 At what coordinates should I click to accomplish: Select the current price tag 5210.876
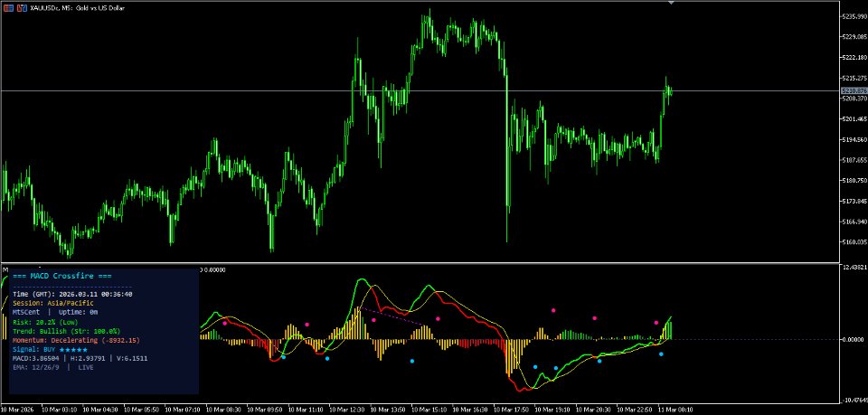tap(853, 90)
